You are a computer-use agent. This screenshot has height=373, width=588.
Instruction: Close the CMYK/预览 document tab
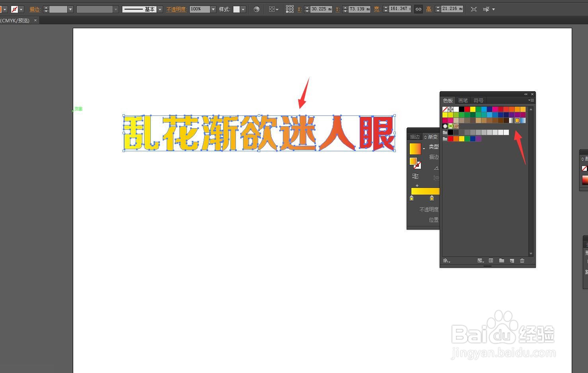point(35,20)
